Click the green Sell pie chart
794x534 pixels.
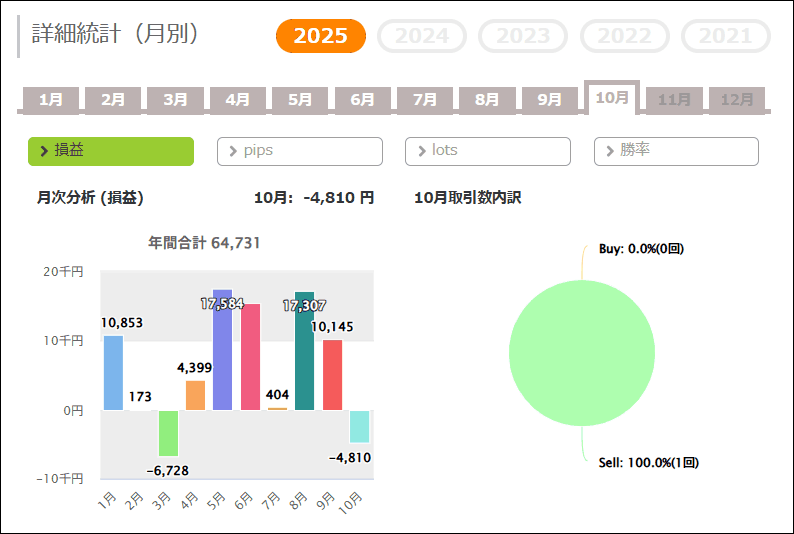(x=582, y=353)
